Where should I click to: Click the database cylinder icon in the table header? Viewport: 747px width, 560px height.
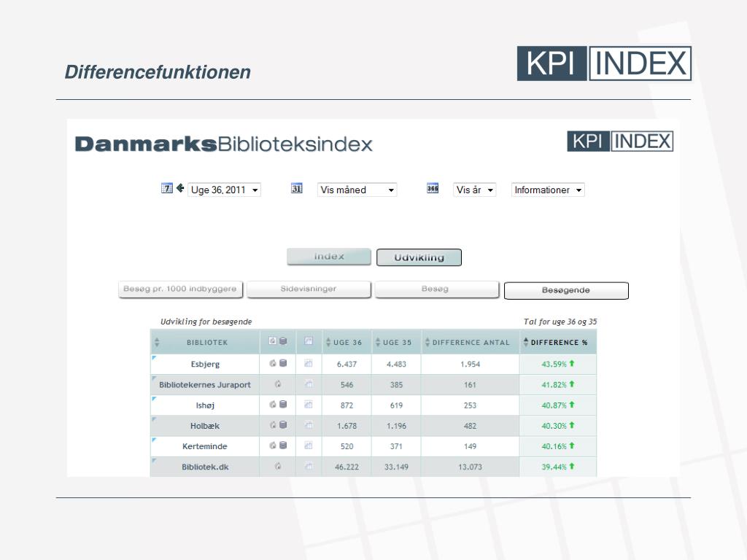coord(283,341)
